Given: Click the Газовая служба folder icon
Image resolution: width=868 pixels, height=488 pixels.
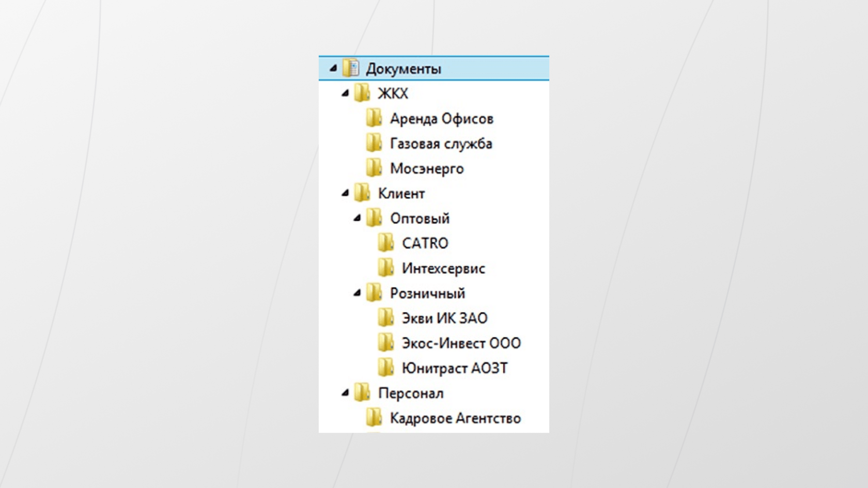Looking at the screenshot, I should [374, 143].
